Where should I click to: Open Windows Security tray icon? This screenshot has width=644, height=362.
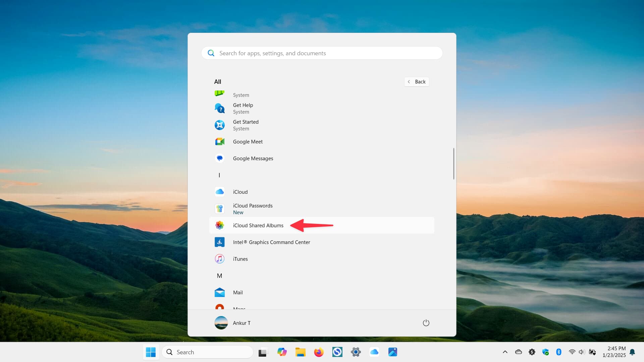click(545, 352)
